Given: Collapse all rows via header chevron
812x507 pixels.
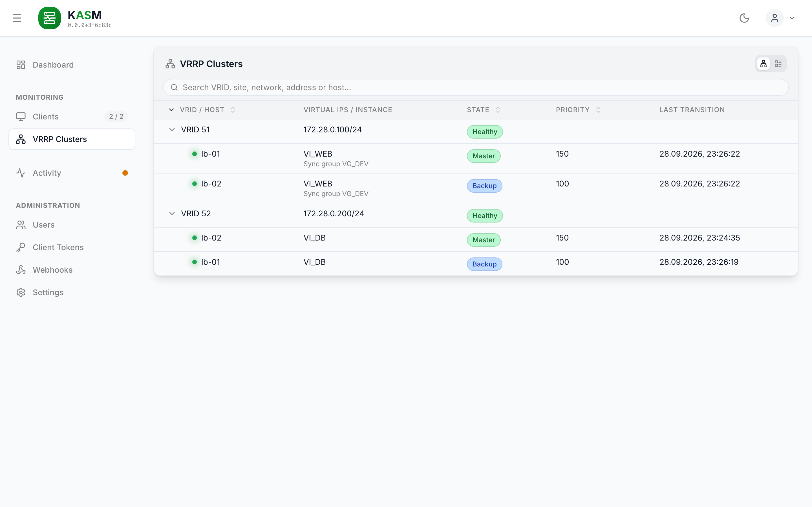Looking at the screenshot, I should pos(171,110).
